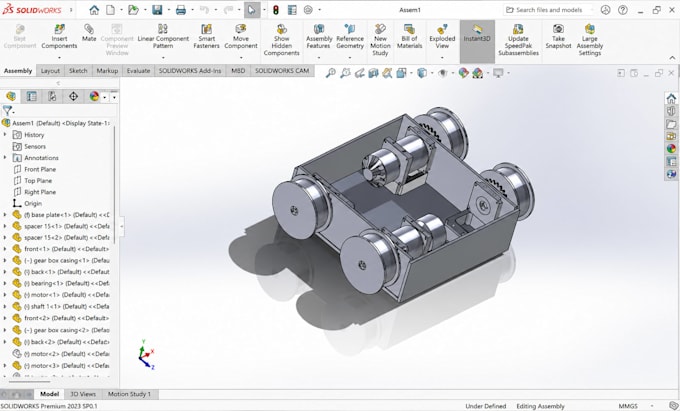Open the FeatureManager design tree tab icon
Image resolution: width=680 pixels, height=411 pixels.
(11, 96)
